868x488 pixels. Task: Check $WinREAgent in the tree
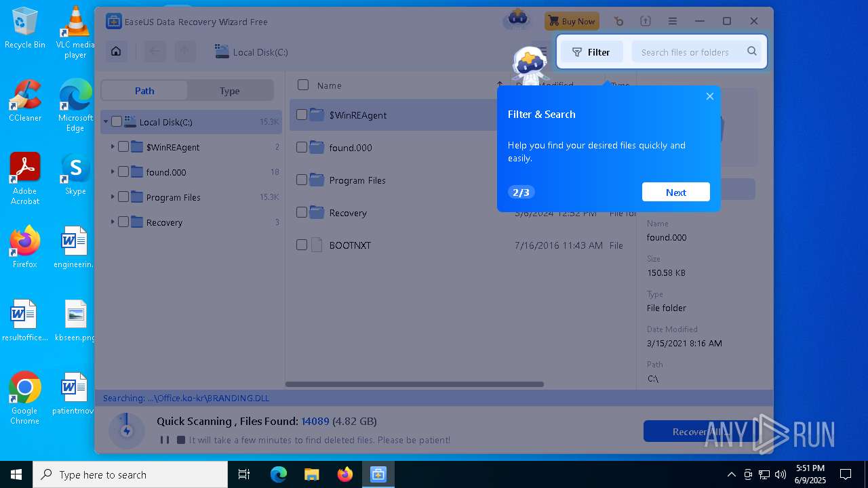(x=123, y=146)
